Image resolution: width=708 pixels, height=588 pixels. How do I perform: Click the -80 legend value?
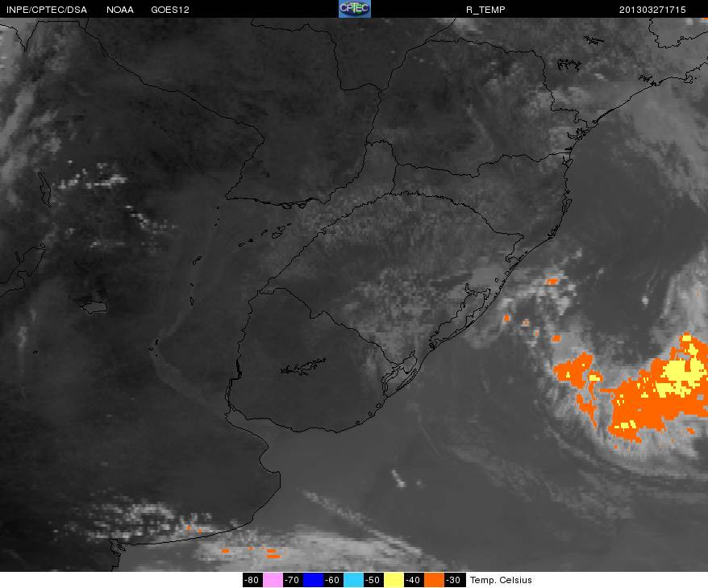click(x=252, y=580)
